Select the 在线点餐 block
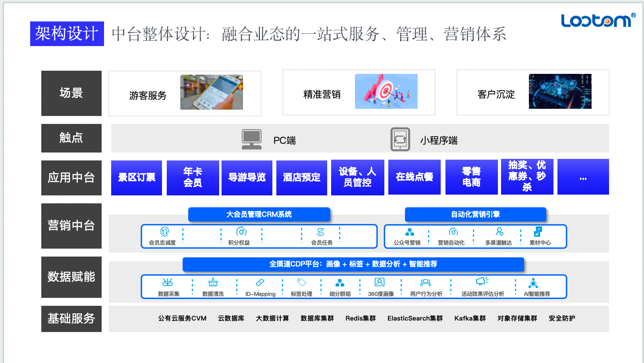Image resolution: width=644 pixels, height=363 pixels. [x=415, y=177]
